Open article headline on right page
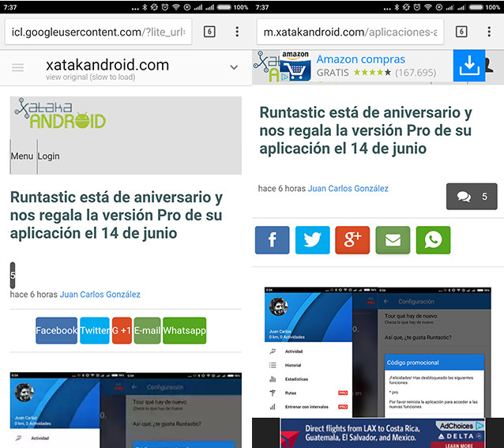The image size is (504, 448). pos(366,130)
